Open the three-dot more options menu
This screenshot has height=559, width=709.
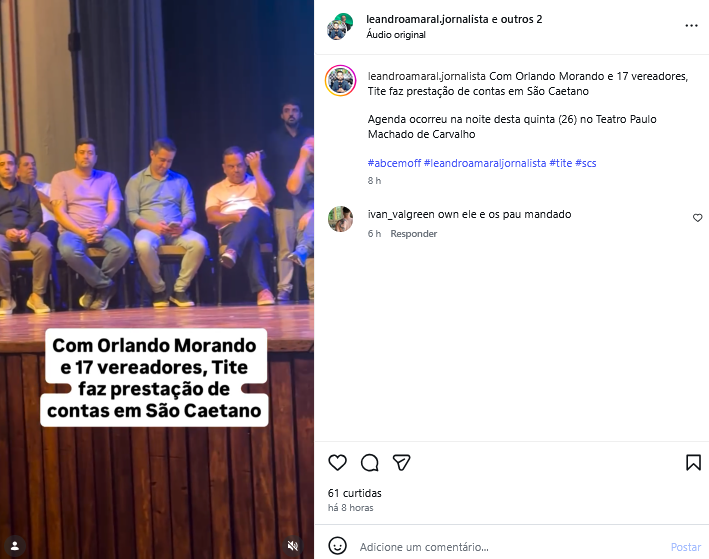(691, 26)
